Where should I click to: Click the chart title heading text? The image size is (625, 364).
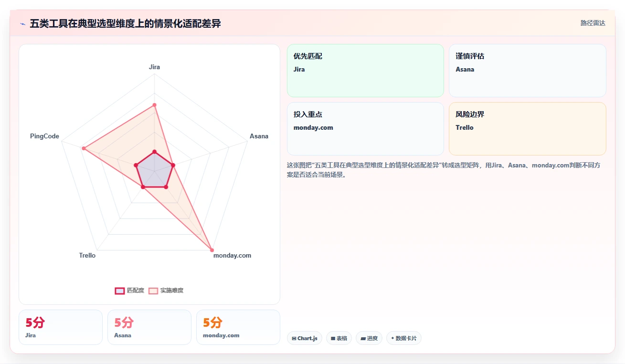[x=125, y=23]
